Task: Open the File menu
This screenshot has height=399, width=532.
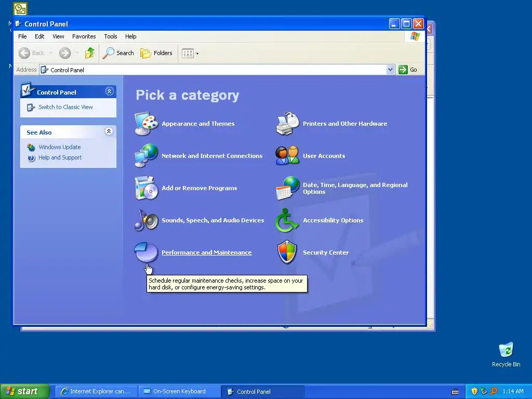Action: tap(22, 36)
